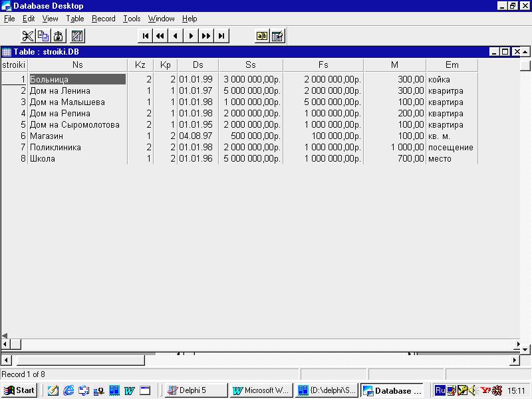Click the Ns column header
The image size is (532, 399).
[x=77, y=65]
